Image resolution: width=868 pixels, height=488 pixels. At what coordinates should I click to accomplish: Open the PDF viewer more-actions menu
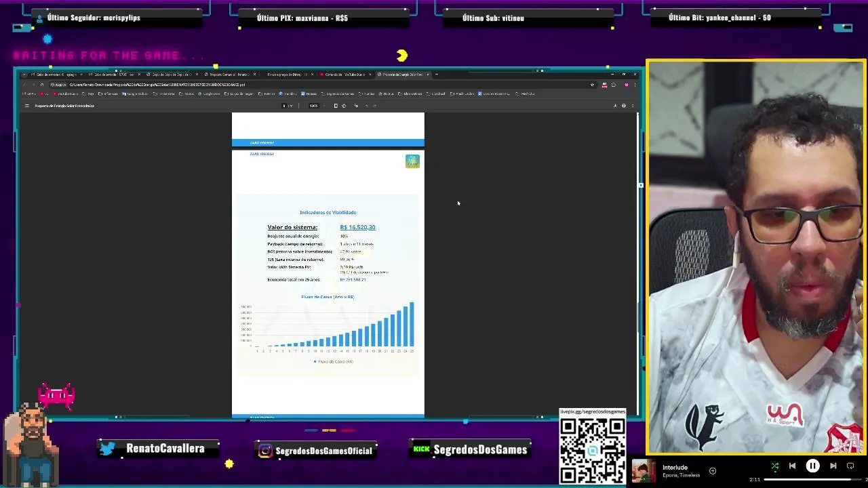click(633, 106)
